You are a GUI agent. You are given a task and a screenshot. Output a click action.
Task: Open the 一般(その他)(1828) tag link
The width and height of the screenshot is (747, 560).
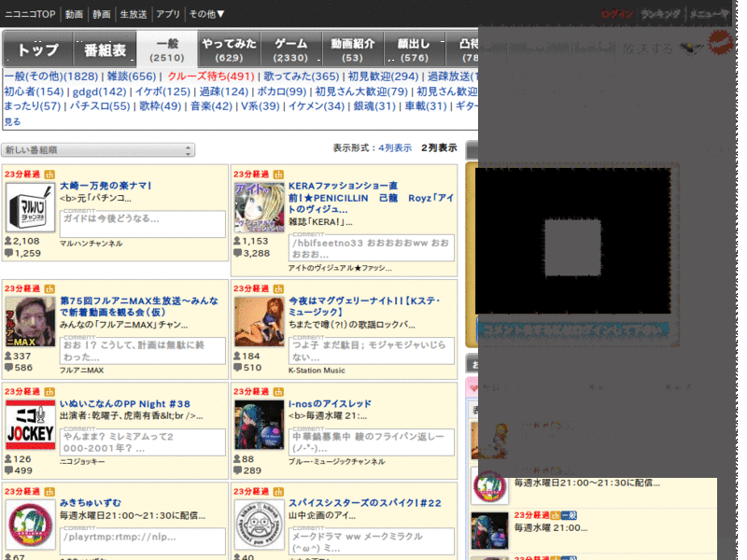pyautogui.click(x=51, y=77)
